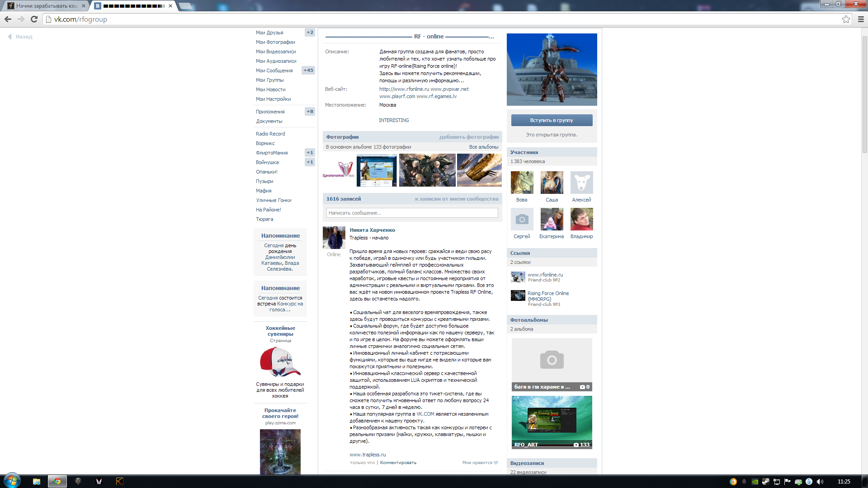Open the 'Видеозаписи' section header

click(x=552, y=463)
